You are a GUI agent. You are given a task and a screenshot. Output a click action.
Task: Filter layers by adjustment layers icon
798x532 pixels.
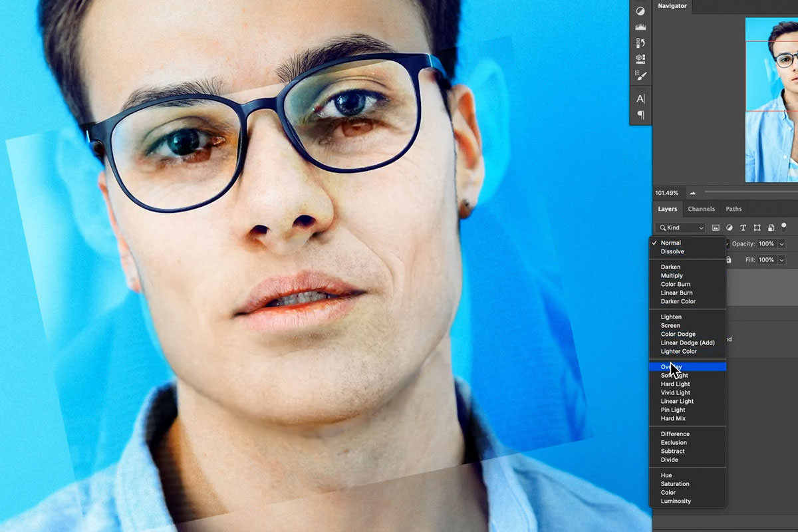pyautogui.click(x=730, y=227)
